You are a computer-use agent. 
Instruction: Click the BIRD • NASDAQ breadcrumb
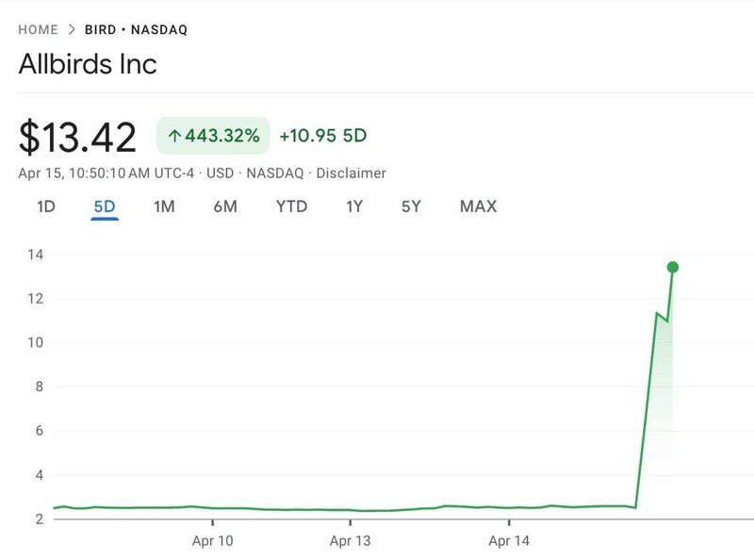138,30
